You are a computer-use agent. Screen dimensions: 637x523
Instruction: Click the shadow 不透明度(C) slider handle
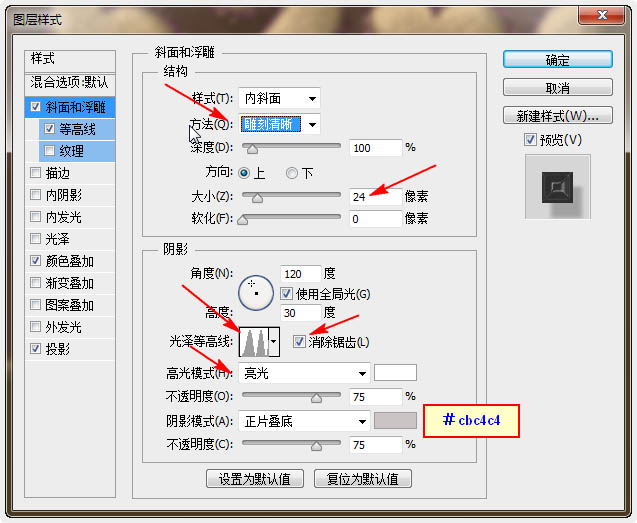(x=316, y=446)
